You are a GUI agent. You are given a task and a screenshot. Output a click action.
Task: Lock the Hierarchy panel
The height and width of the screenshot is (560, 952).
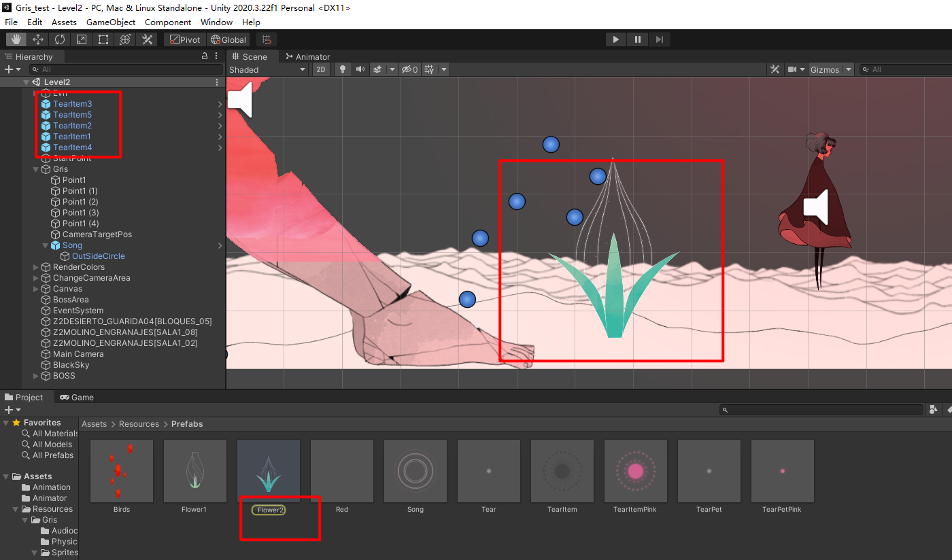coord(205,56)
